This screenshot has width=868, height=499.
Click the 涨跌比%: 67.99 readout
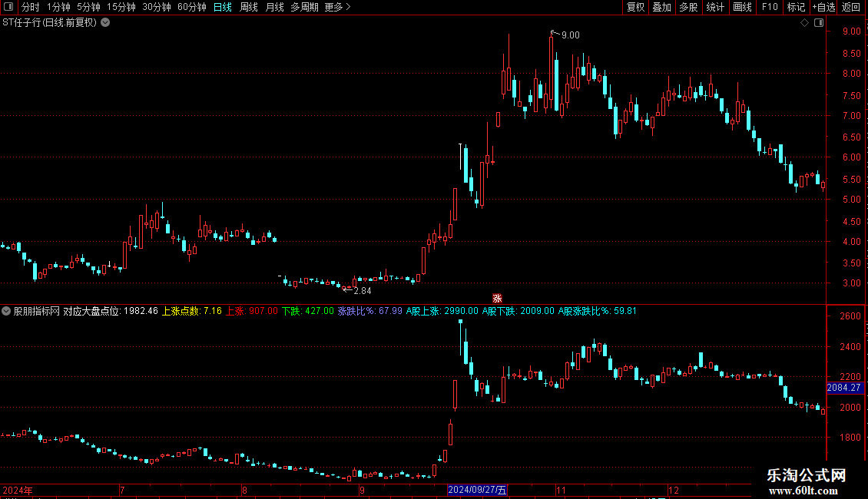(x=369, y=311)
